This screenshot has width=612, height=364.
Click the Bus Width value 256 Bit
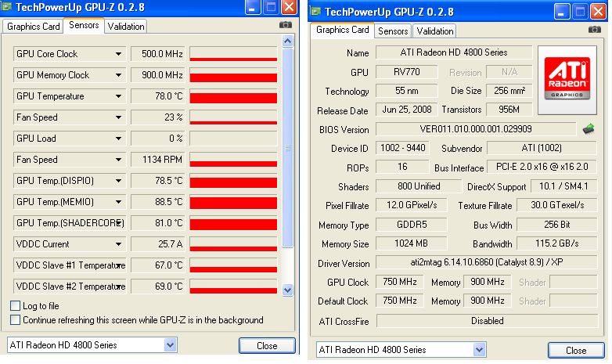[557, 225]
